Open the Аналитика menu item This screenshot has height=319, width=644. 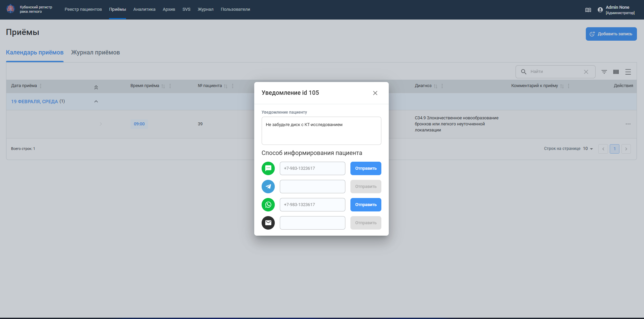point(144,9)
